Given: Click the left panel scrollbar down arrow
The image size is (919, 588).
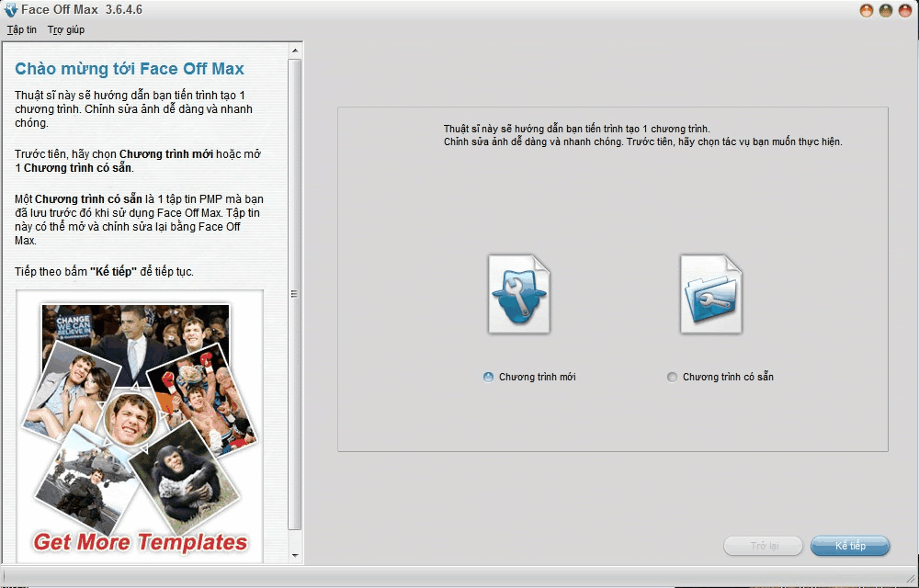Looking at the screenshot, I should click(x=295, y=555).
